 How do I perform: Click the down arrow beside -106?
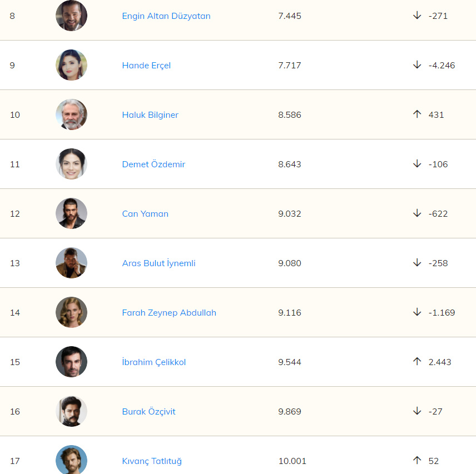tap(417, 164)
